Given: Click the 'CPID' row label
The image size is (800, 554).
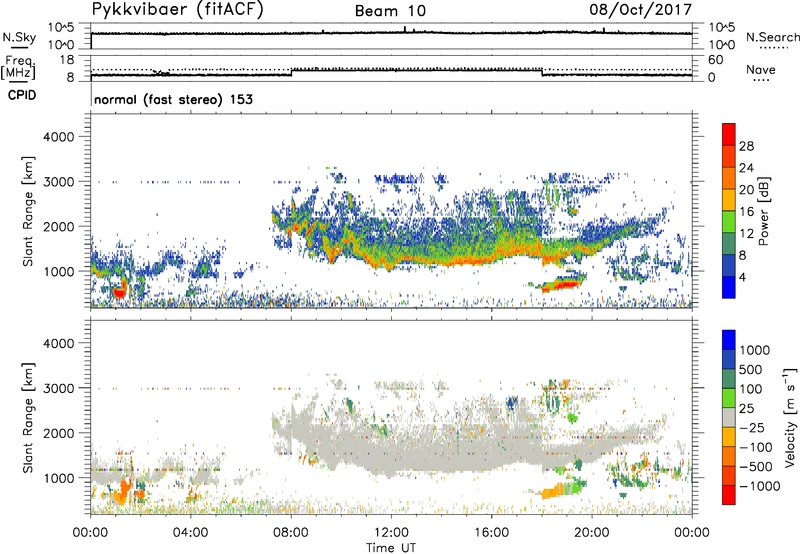Looking at the screenshot, I should coord(22,95).
